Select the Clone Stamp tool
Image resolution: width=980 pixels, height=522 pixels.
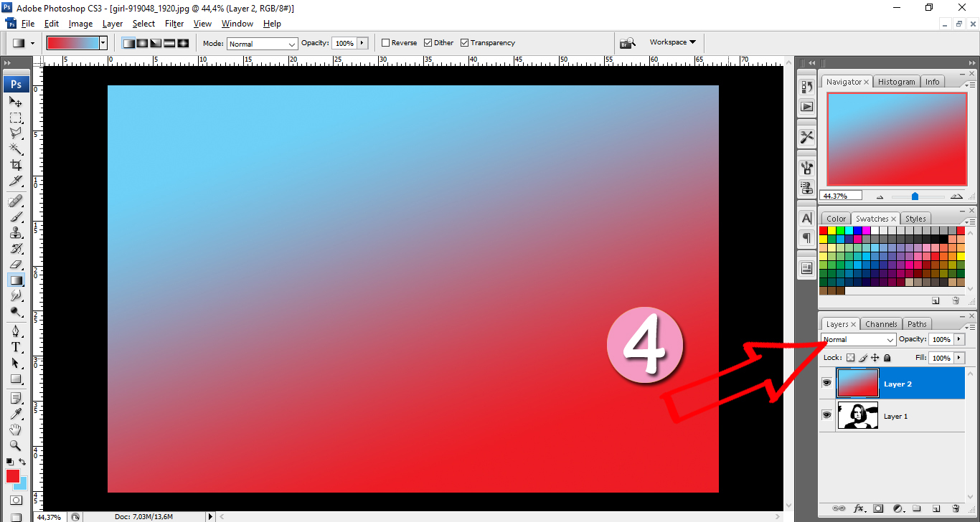pyautogui.click(x=16, y=232)
